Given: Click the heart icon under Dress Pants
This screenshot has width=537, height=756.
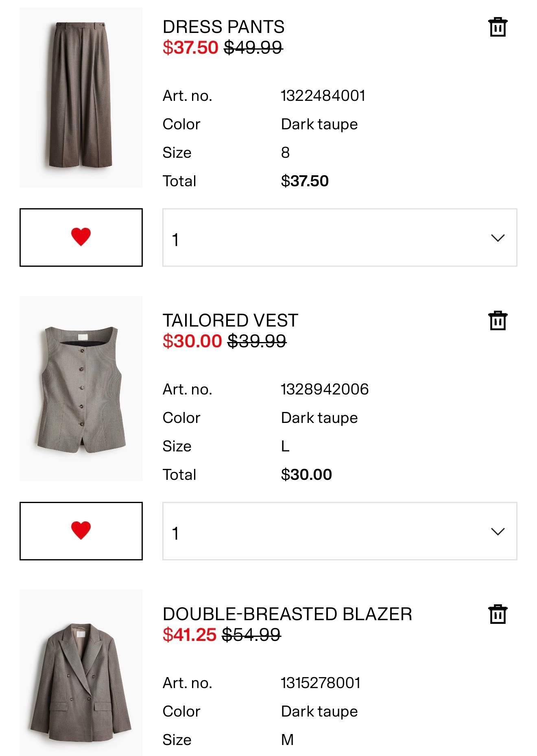Looking at the screenshot, I should click(81, 237).
